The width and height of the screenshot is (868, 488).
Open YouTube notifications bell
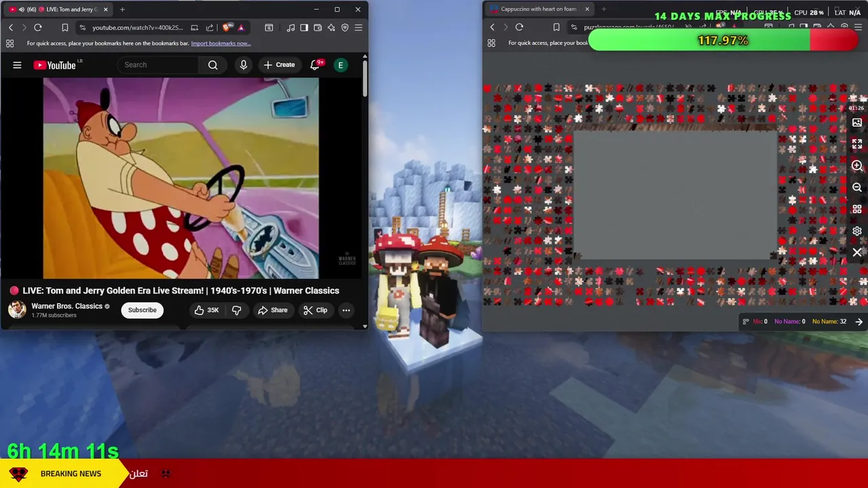click(315, 65)
